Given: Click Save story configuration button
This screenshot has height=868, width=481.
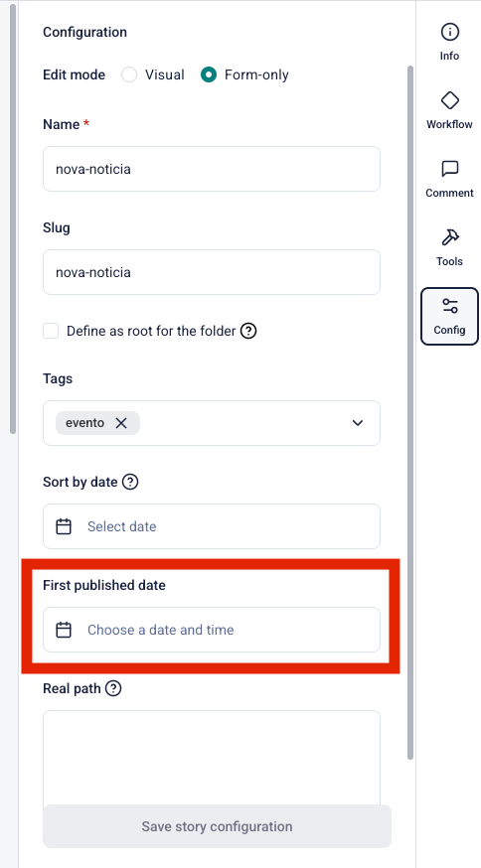Looking at the screenshot, I should [218, 826].
